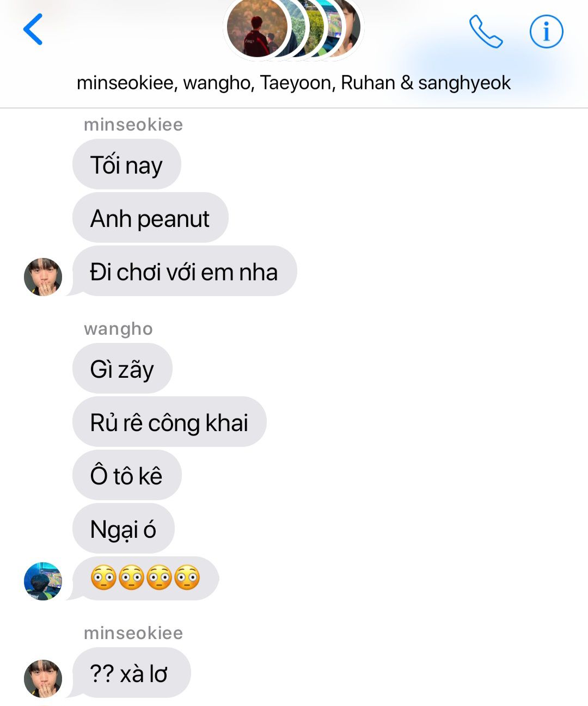Start a voice call with phone icon
Screen dimensions: 588x706
[486, 32]
